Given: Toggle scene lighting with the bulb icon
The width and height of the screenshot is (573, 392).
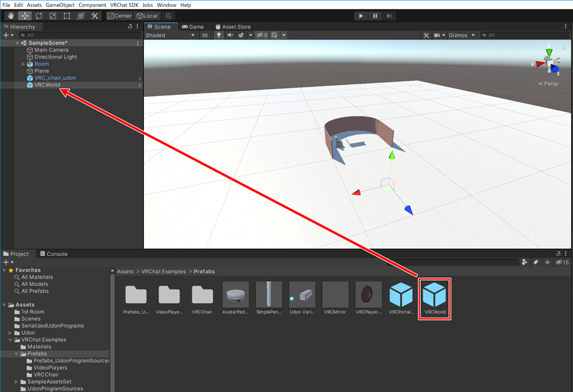Looking at the screenshot, I should tap(219, 36).
